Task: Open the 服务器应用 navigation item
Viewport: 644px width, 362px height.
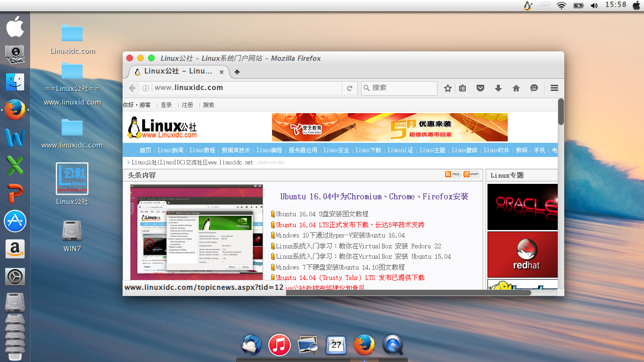Action: coord(303,150)
